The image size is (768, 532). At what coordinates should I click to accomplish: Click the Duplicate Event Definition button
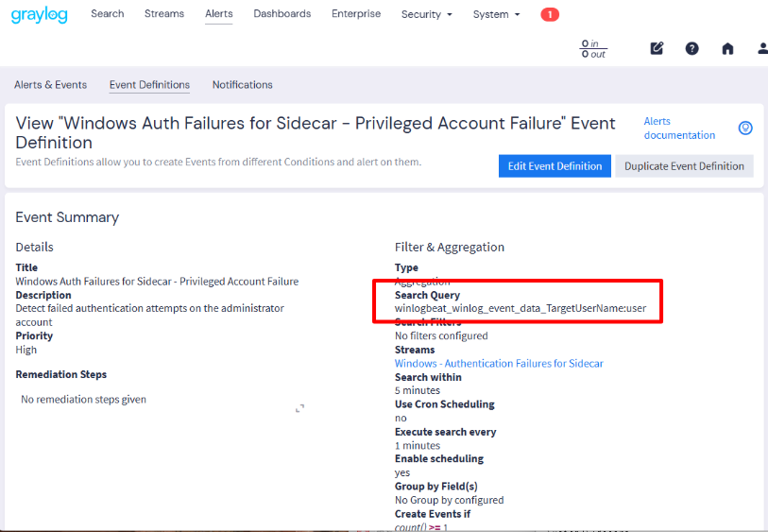click(x=684, y=166)
